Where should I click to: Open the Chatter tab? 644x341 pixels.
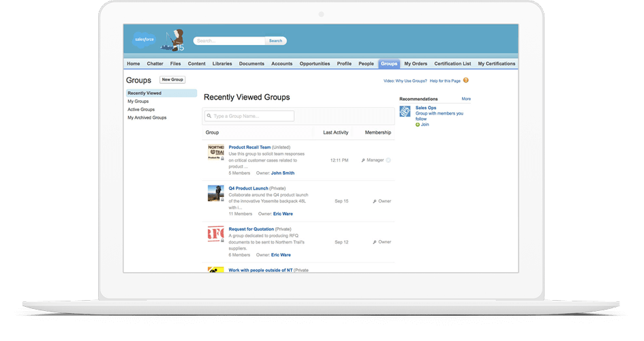coord(155,63)
